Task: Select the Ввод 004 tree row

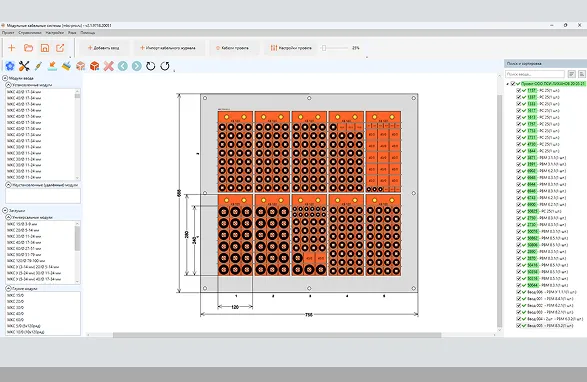Action: 555,319
